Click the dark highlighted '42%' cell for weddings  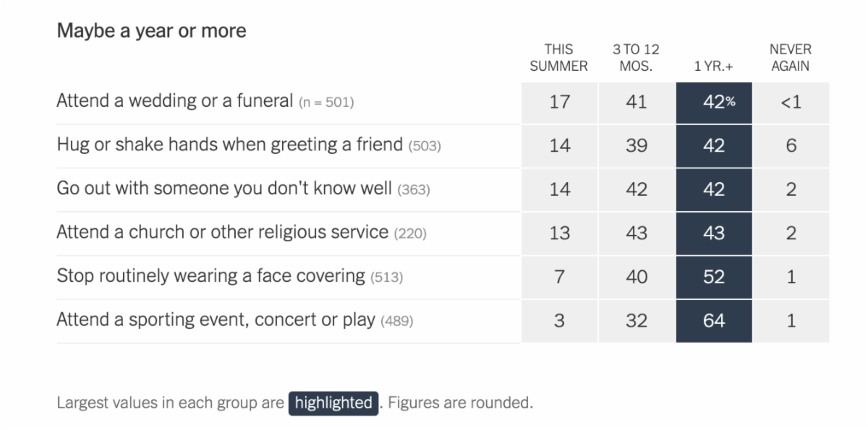(714, 102)
